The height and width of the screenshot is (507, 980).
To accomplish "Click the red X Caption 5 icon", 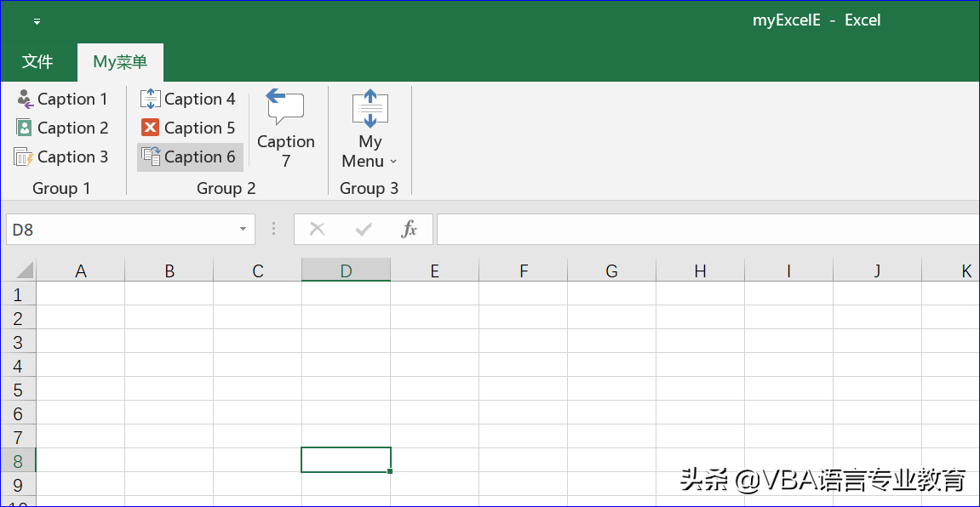I will [151, 128].
